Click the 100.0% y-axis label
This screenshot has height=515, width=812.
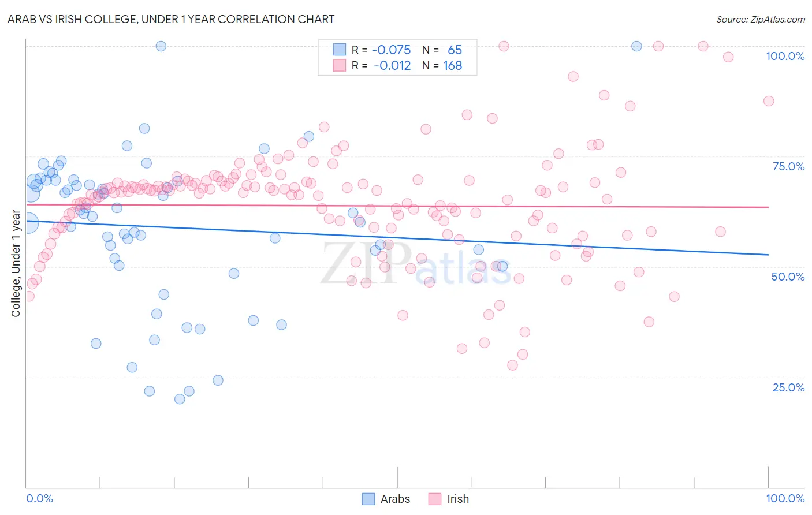click(785, 56)
